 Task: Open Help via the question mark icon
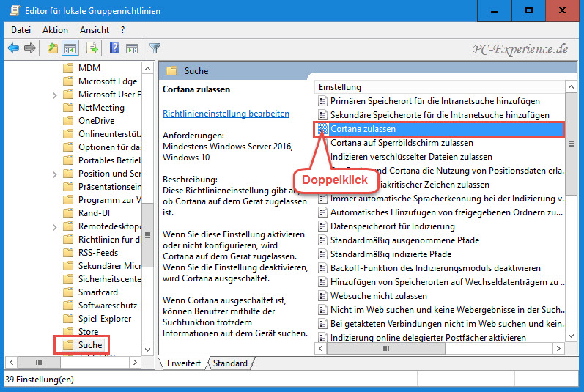point(114,48)
